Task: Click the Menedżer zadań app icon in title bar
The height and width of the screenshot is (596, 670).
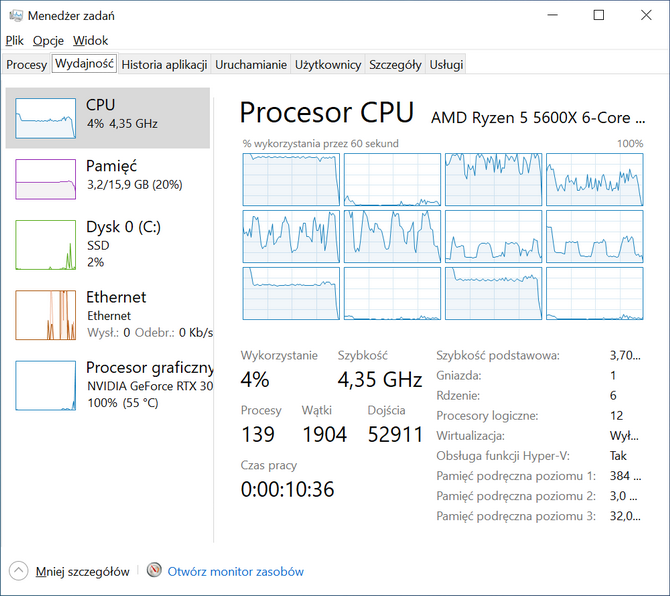Action: pos(16,16)
